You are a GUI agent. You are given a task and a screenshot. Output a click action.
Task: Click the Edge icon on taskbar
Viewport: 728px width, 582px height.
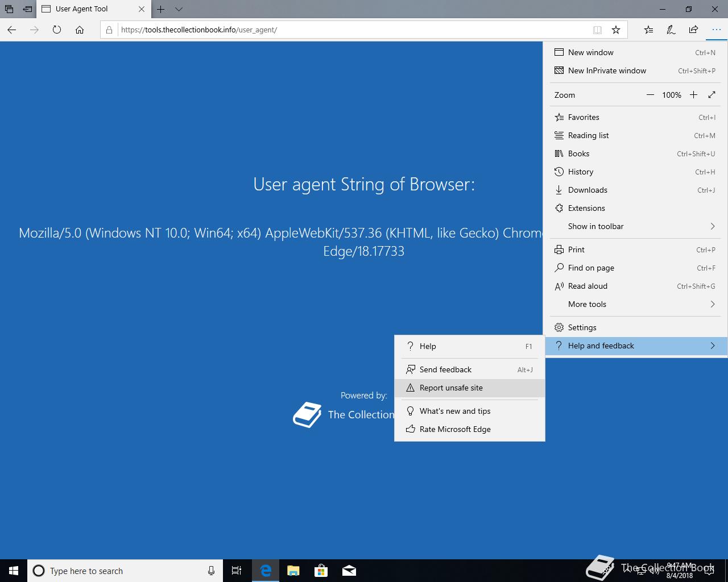265,571
